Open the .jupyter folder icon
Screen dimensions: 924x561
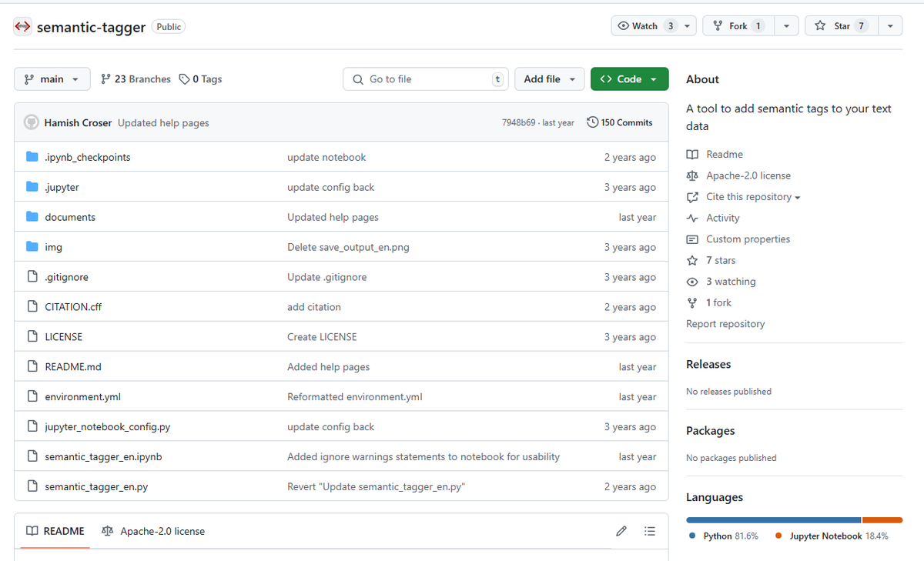pos(32,187)
